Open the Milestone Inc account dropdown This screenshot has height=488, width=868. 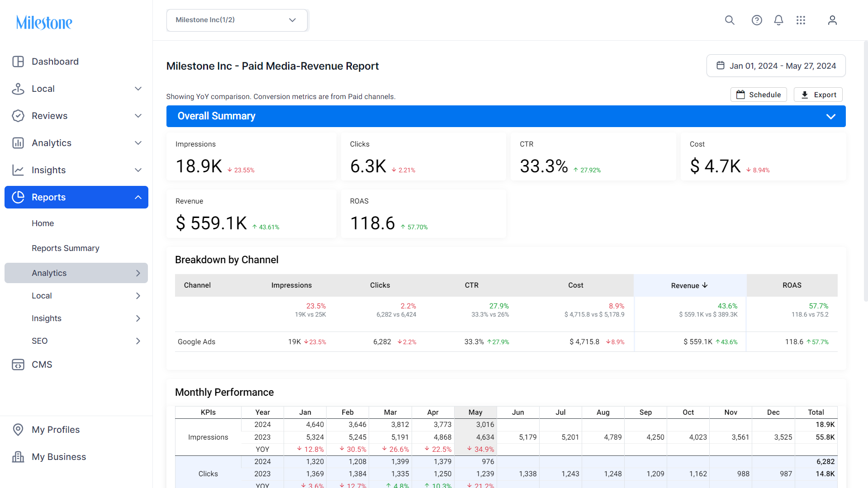237,20
